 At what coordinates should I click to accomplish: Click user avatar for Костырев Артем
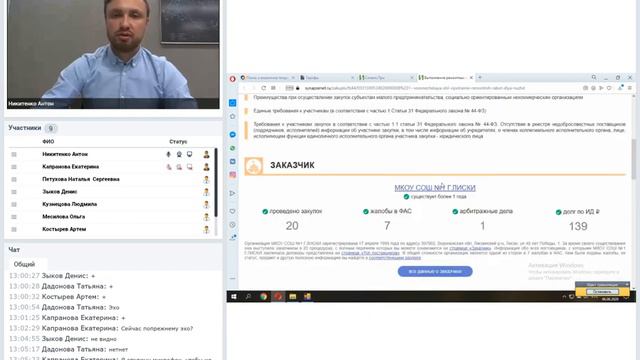coord(207,229)
